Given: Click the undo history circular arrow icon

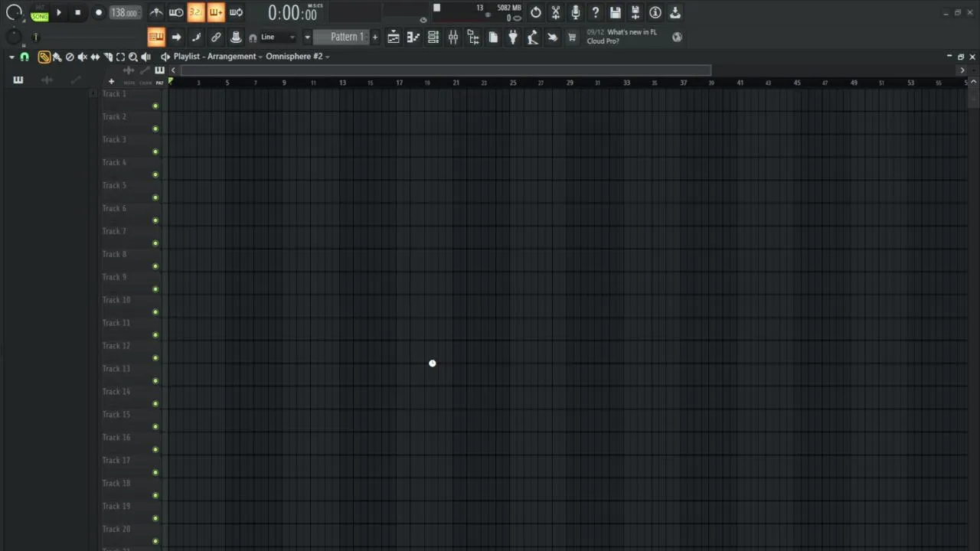Looking at the screenshot, I should tap(536, 12).
